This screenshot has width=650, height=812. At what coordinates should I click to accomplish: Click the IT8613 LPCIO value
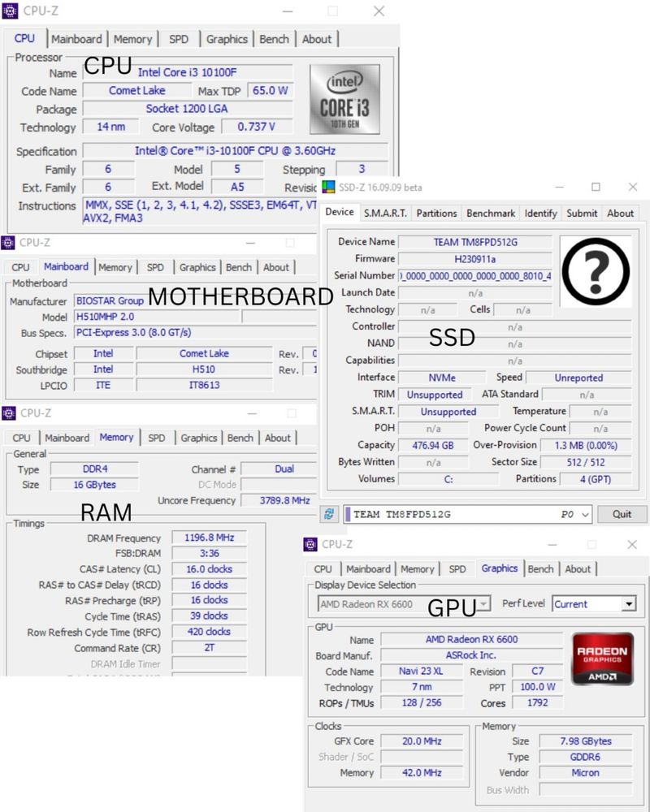pos(204,385)
